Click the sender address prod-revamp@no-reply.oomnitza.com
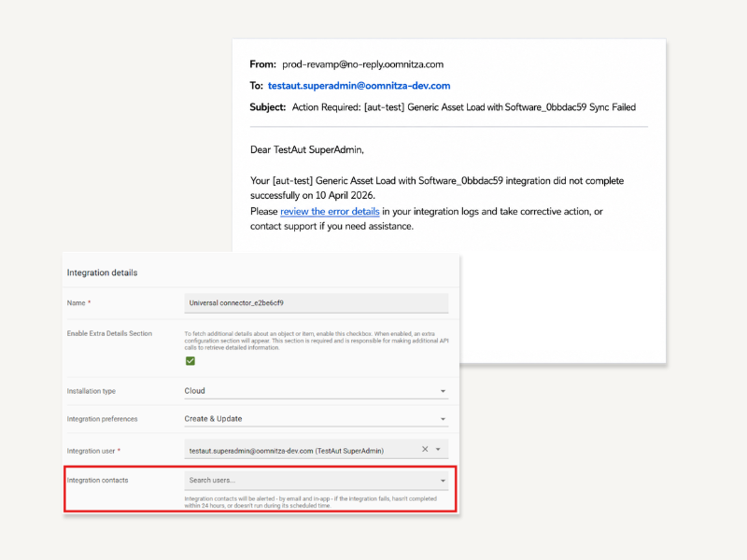The image size is (747, 560). [x=362, y=64]
